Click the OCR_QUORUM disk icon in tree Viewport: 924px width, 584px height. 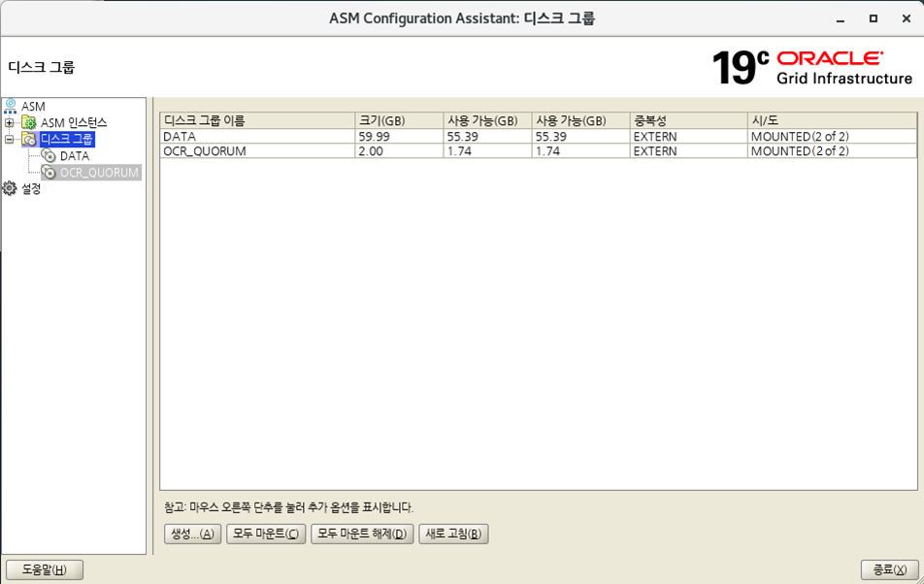49,173
